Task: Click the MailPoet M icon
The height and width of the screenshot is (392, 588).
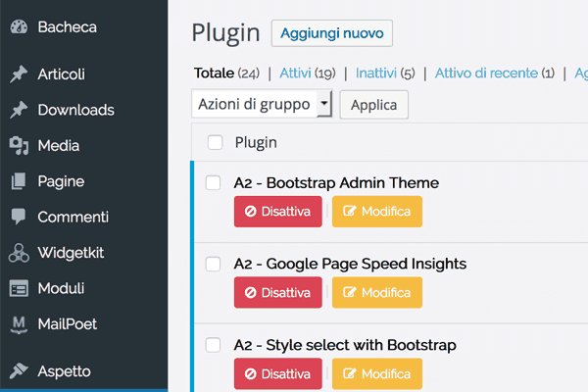Action: (x=19, y=324)
